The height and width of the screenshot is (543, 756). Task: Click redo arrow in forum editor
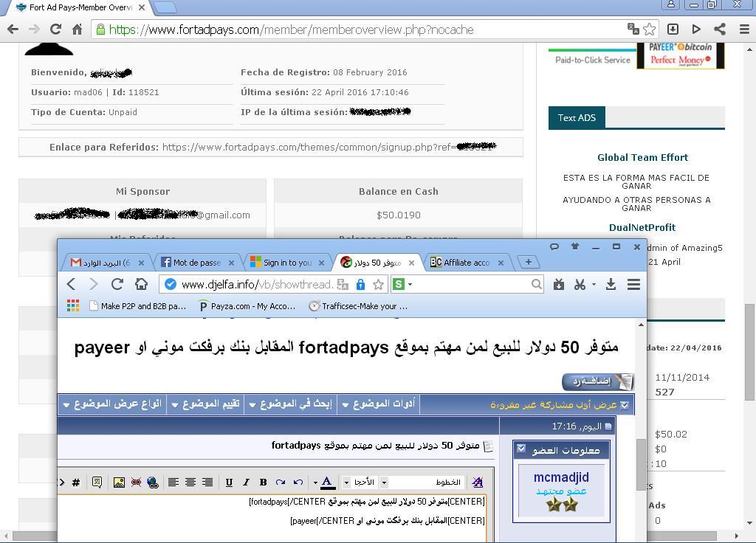click(281, 483)
